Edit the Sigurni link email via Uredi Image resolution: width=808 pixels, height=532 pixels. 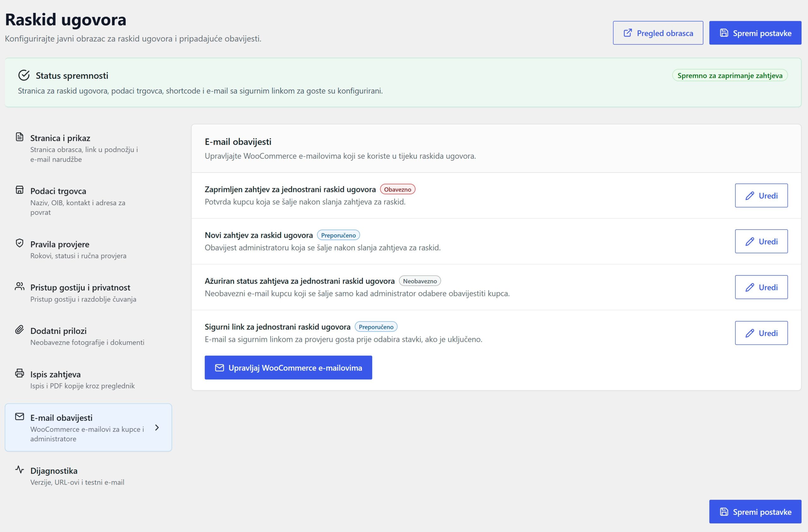[x=761, y=333]
